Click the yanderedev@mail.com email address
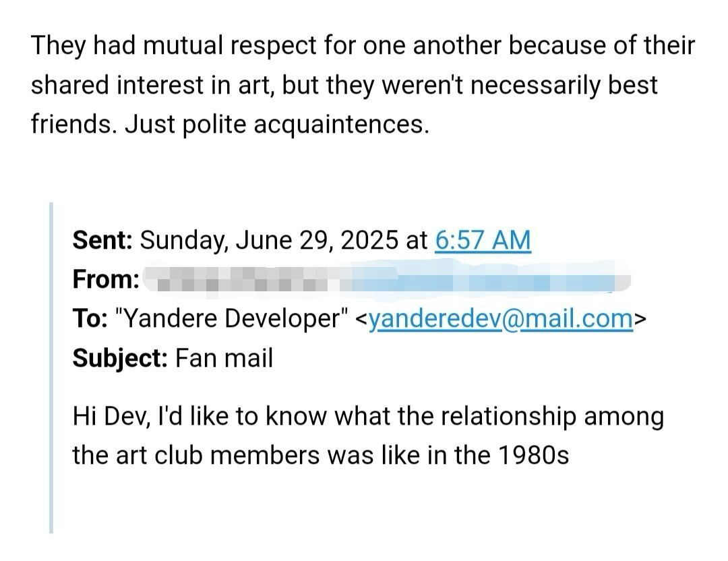Screen dimensions: 728x561 click(x=500, y=318)
